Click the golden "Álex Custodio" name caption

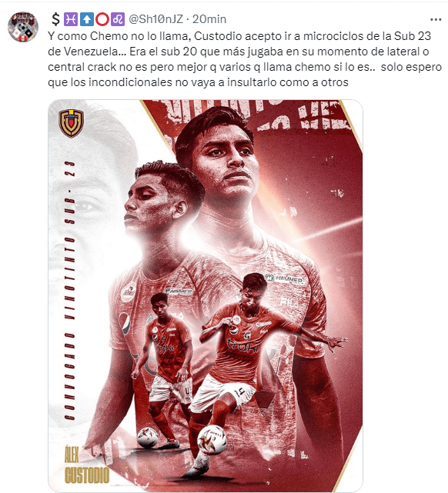pyautogui.click(x=87, y=465)
